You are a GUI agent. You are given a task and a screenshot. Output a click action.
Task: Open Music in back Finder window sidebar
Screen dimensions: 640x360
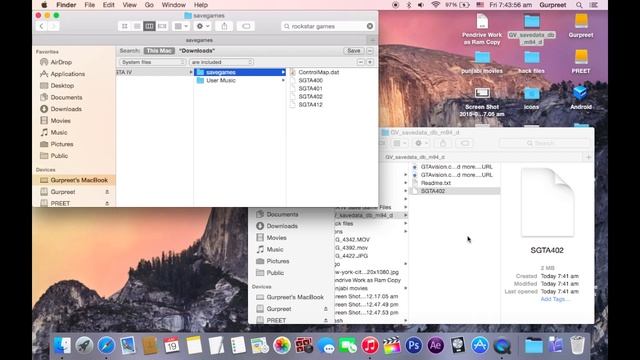[x=275, y=249]
